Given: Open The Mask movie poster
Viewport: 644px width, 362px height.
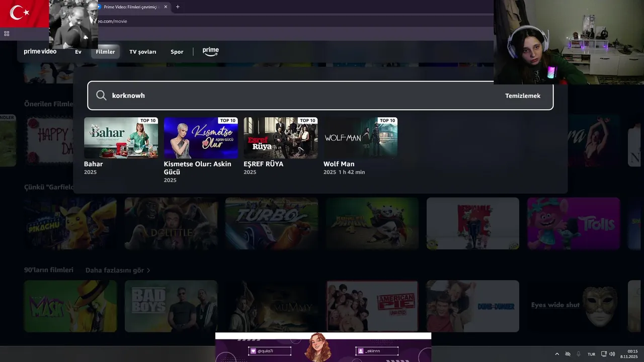Looking at the screenshot, I should tap(70, 306).
